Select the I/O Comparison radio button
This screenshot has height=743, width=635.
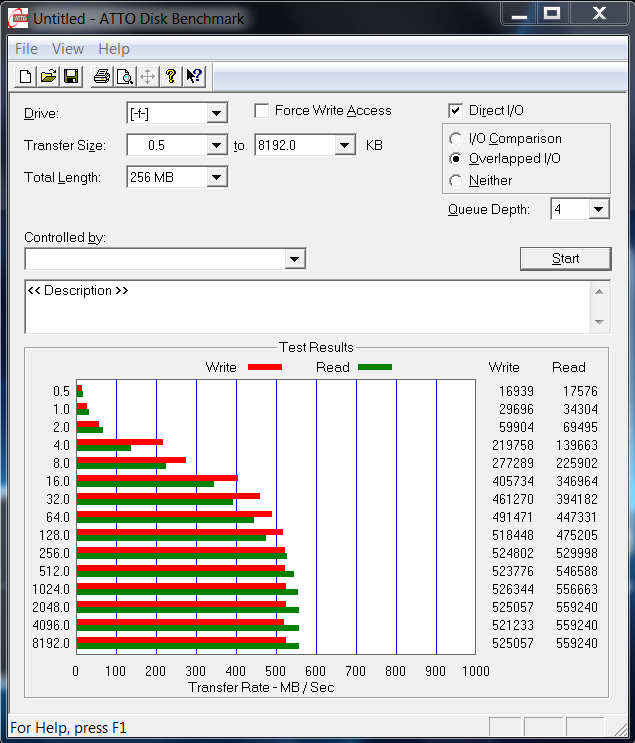click(456, 139)
